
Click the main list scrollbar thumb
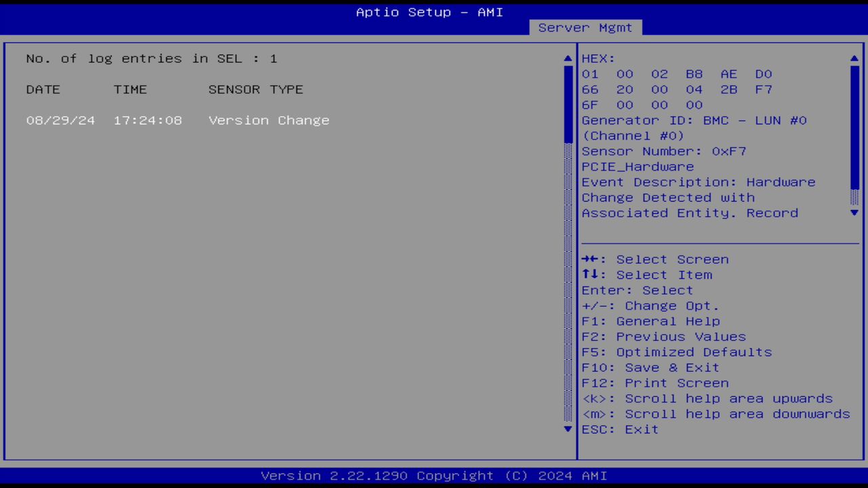568,104
